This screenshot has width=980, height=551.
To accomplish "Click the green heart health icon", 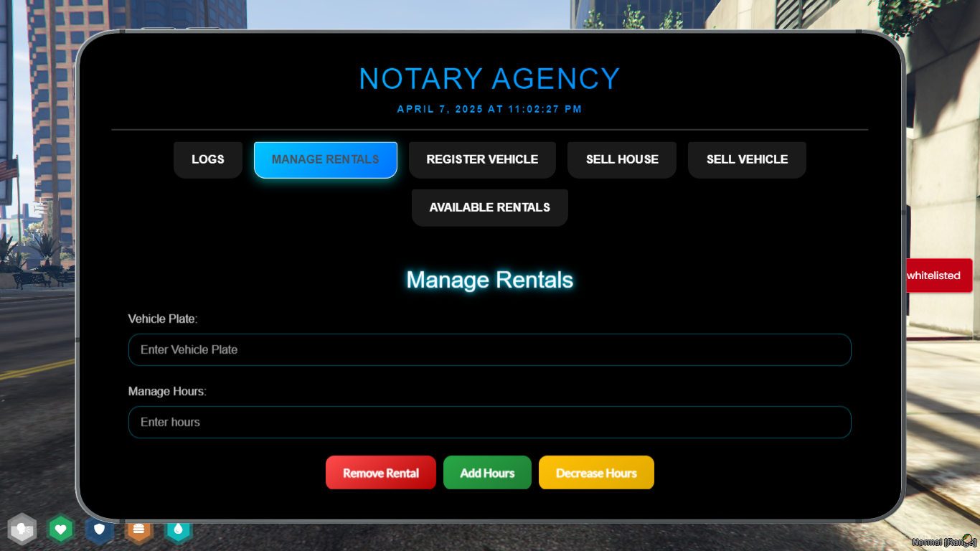I will tap(61, 530).
